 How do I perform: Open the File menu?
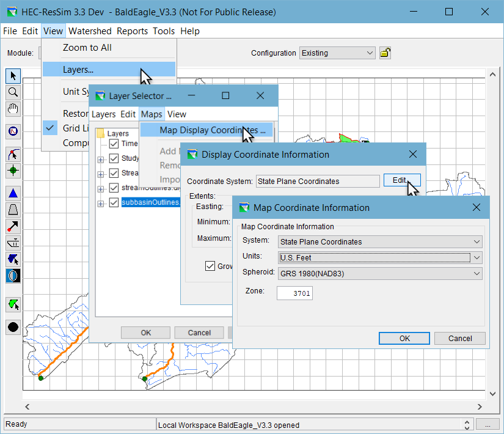click(10, 31)
